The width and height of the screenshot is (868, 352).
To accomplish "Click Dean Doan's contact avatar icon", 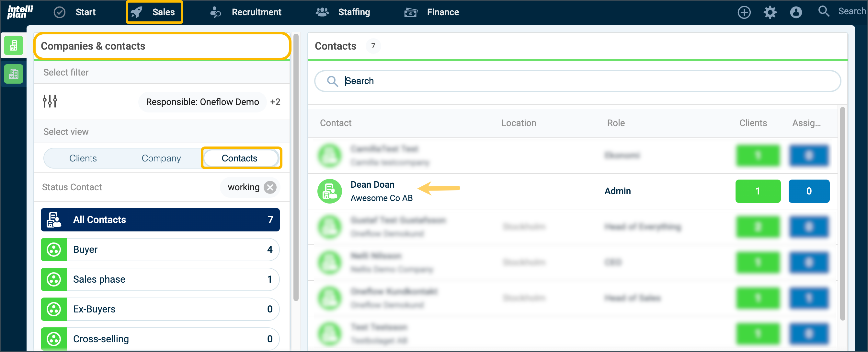I will click(329, 191).
